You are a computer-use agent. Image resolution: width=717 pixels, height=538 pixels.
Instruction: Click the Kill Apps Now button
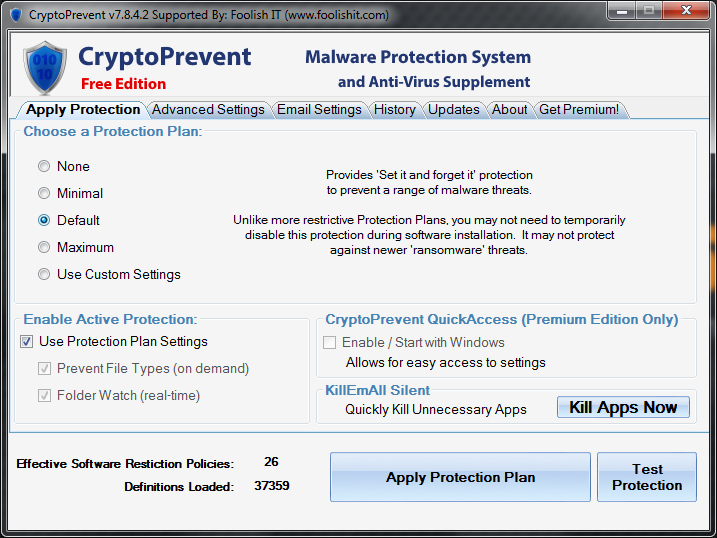[623, 407]
